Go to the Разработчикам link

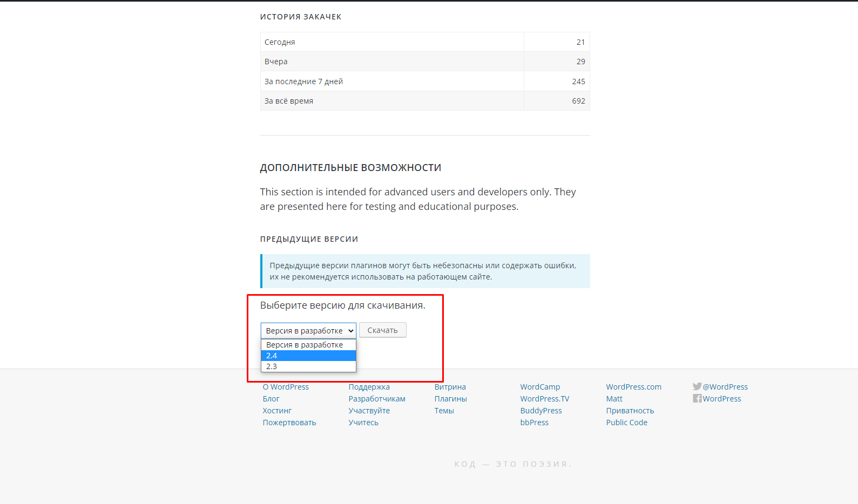377,399
